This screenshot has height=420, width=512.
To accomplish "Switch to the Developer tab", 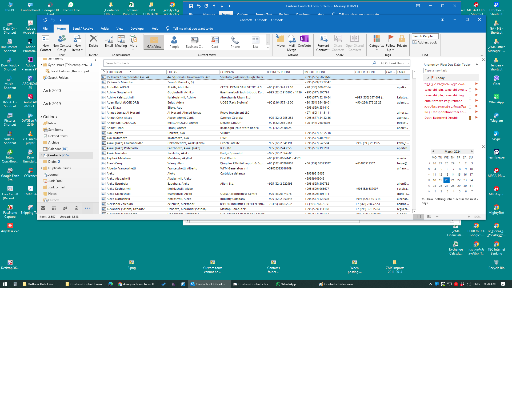I will coord(137,29).
